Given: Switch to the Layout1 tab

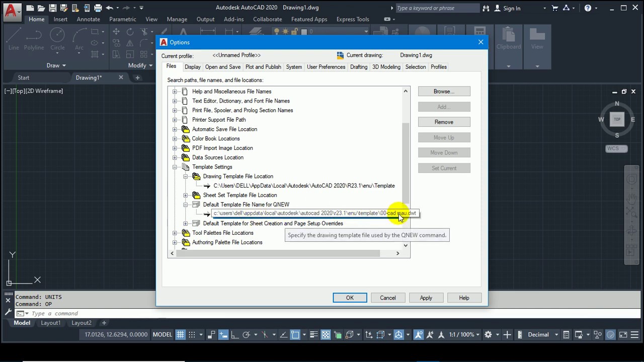Looking at the screenshot, I should point(50,323).
